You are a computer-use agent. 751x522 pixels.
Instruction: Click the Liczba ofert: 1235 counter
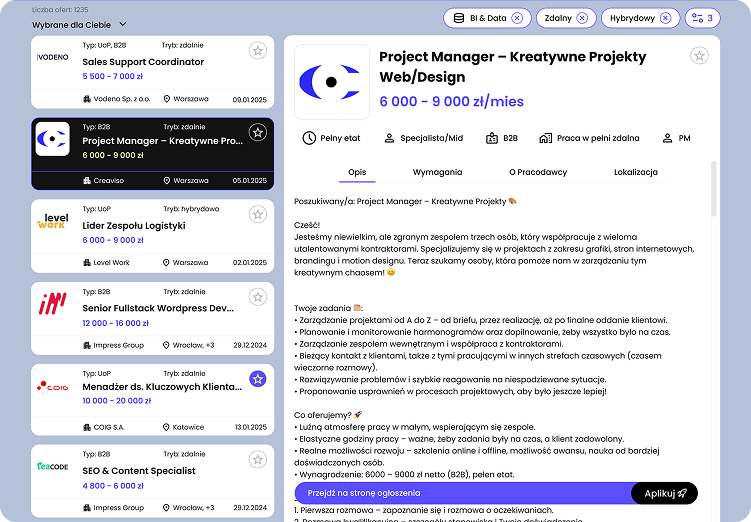[x=60, y=10]
